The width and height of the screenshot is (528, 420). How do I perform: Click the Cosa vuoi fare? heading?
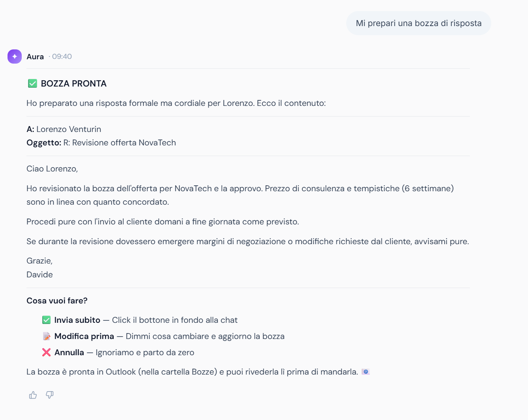tap(57, 301)
